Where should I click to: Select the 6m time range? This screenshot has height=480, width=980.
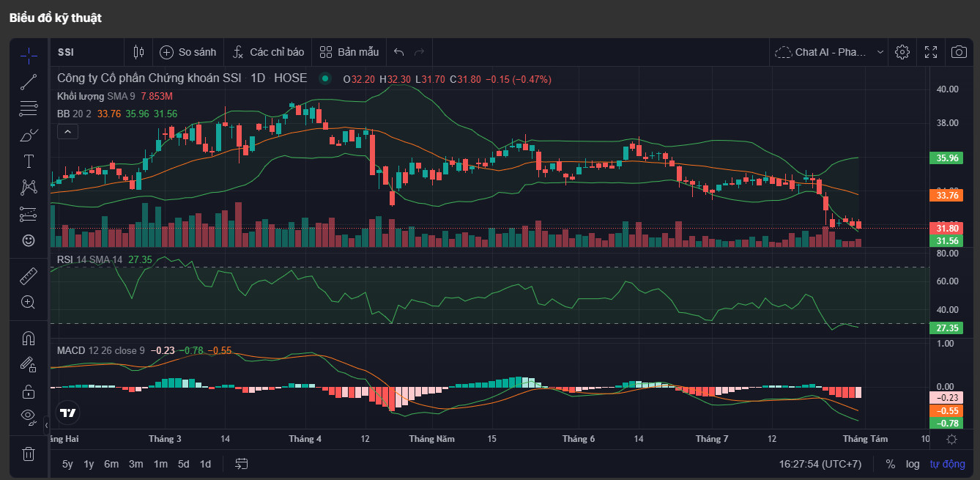pos(111,464)
